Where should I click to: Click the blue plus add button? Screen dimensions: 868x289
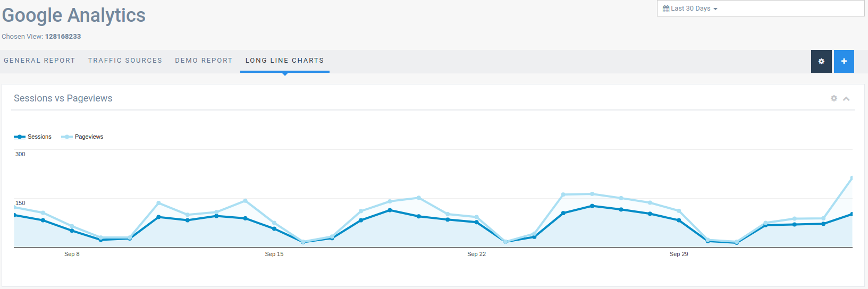click(844, 62)
